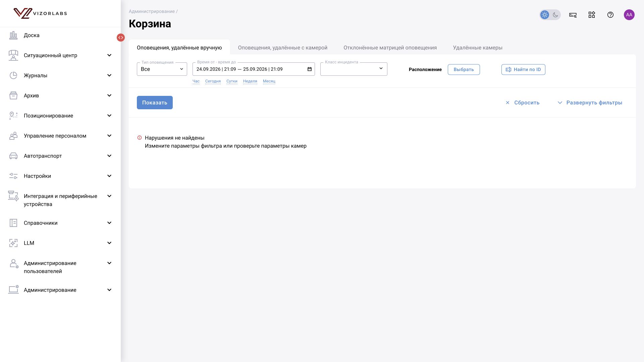Click Сбросить to reset filters
644x362 pixels.
click(x=523, y=103)
